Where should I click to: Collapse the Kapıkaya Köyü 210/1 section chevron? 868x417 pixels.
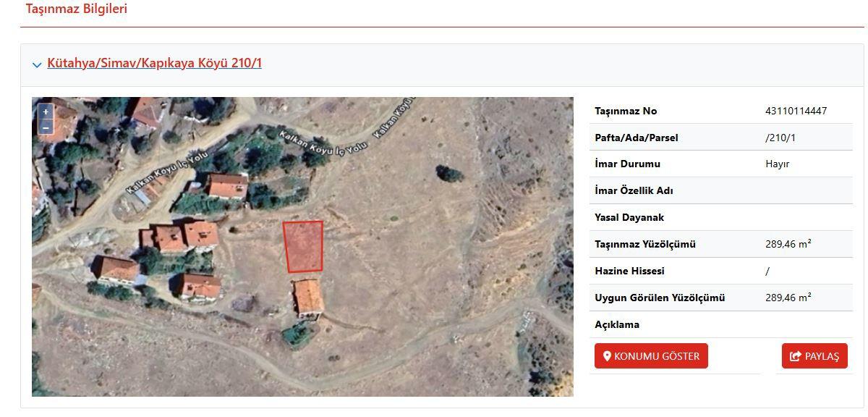point(37,64)
